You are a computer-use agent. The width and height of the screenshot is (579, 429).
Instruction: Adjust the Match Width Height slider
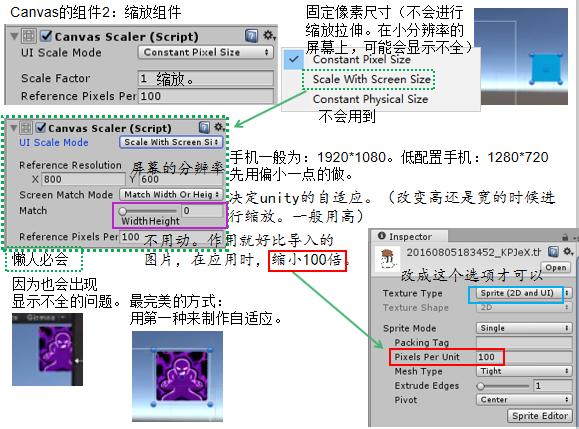tap(148, 211)
